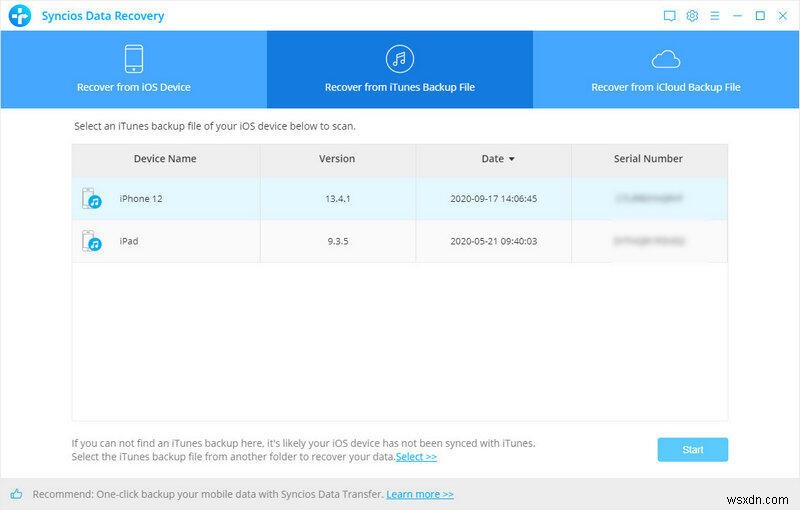The width and height of the screenshot is (800, 510).
Task: Open the Learn more >> link
Action: point(420,494)
